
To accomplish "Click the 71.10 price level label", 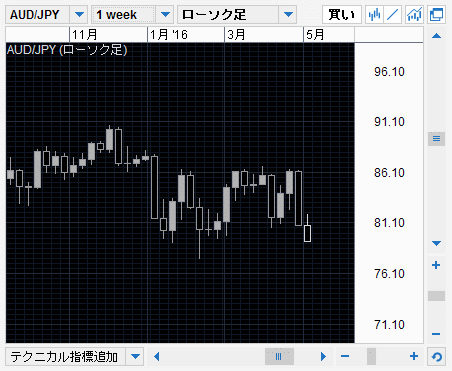I will [389, 324].
